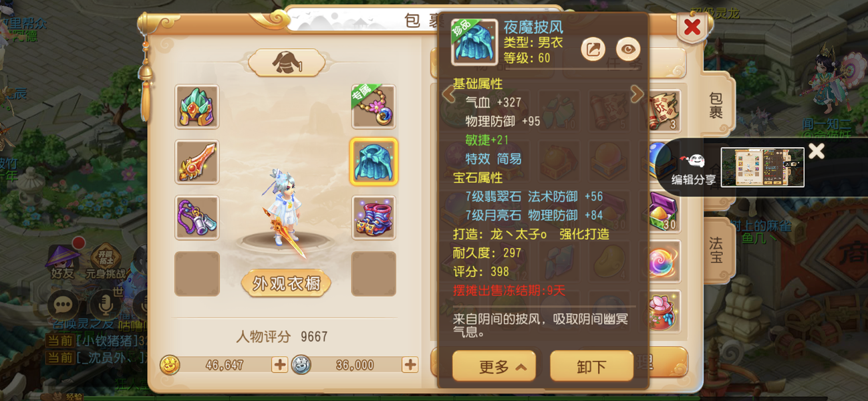This screenshot has width=868, height=401.
Task: Select the purple belt equipment slot
Action: 197,217
